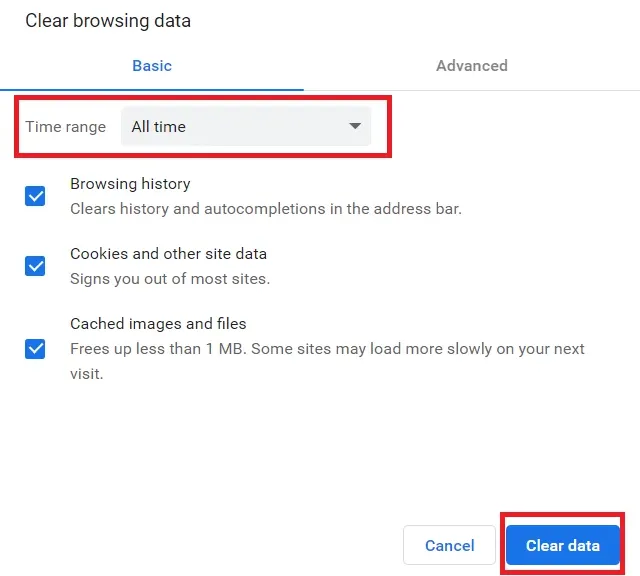640x576 pixels.
Task: Click the 'Cookies and other site data' label
Action: click(x=169, y=254)
